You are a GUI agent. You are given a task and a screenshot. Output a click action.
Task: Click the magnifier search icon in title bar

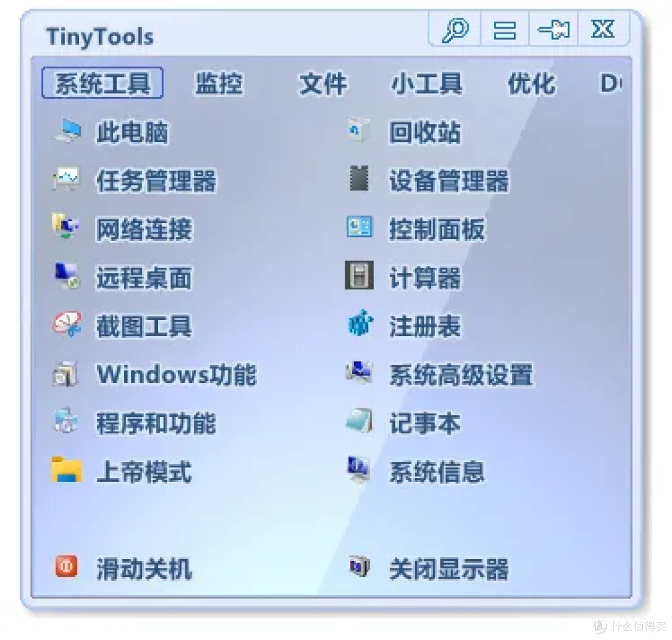(455, 29)
